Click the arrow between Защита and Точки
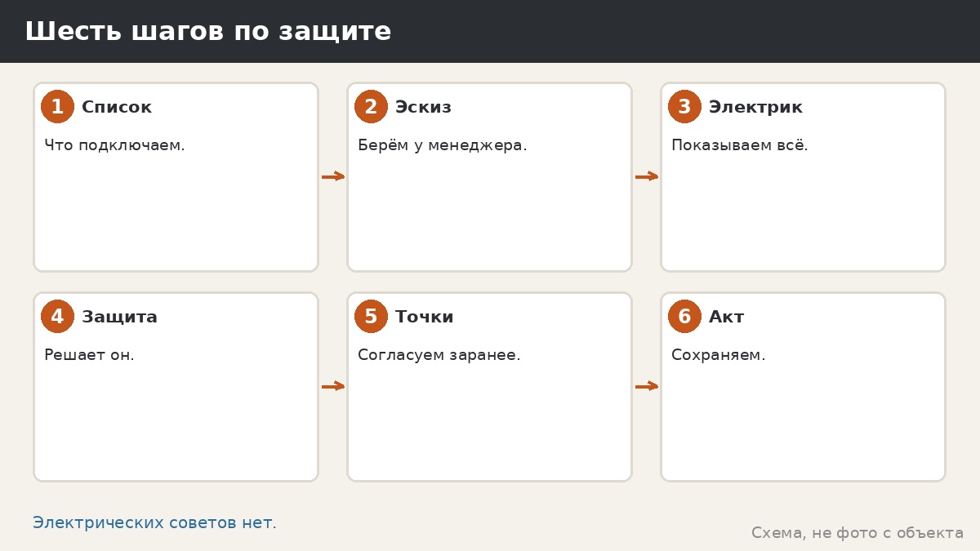This screenshot has height=551, width=980. pos(333,386)
